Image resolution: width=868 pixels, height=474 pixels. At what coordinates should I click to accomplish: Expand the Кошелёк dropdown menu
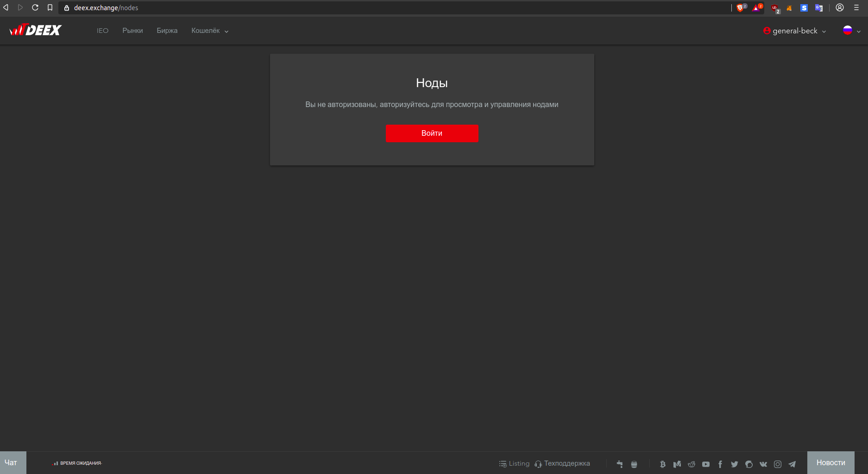point(210,31)
